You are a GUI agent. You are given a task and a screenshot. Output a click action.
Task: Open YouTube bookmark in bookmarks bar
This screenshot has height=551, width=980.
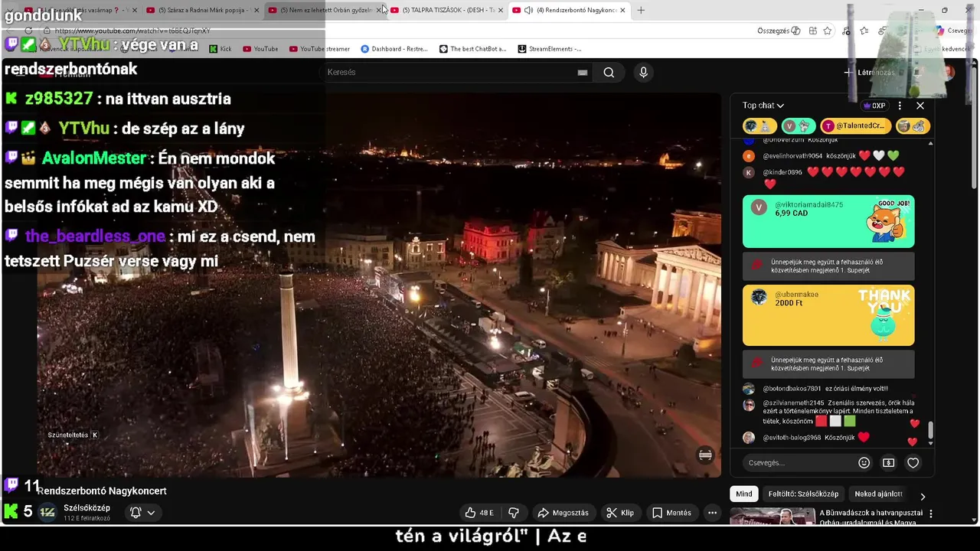(260, 49)
